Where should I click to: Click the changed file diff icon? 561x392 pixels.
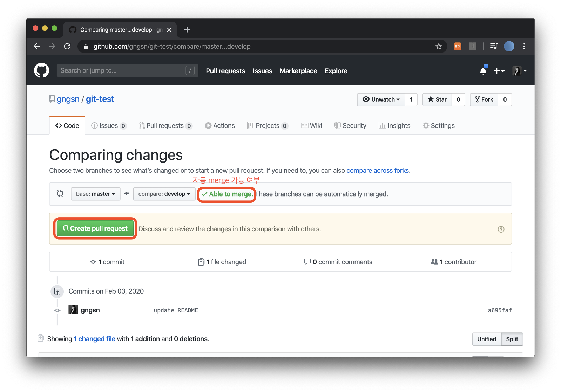point(41,338)
